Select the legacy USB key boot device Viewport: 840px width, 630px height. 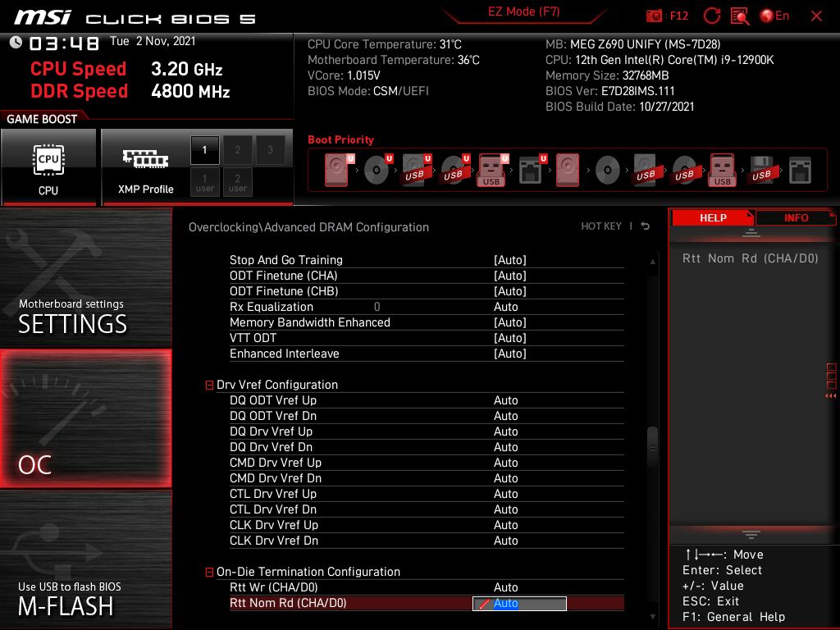pos(723,170)
